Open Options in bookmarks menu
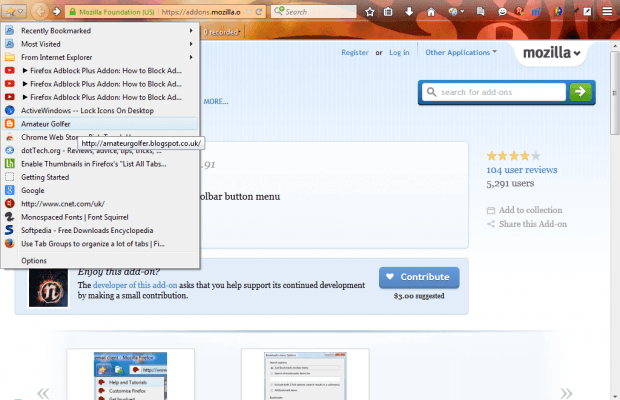Viewport: 620px width, 400px height. click(100, 260)
